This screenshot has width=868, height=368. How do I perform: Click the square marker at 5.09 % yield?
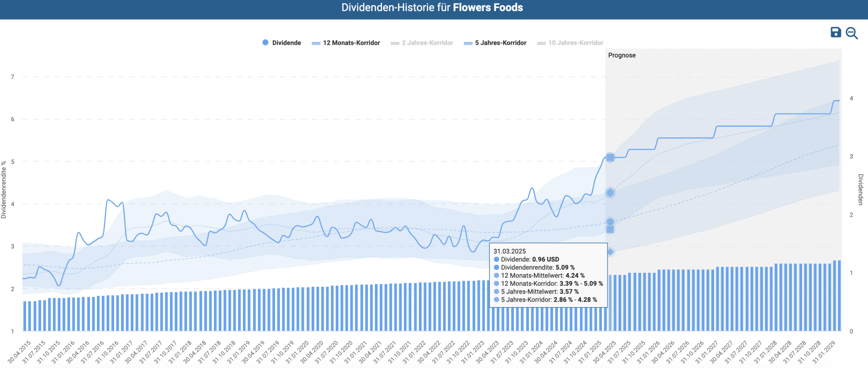(x=610, y=158)
